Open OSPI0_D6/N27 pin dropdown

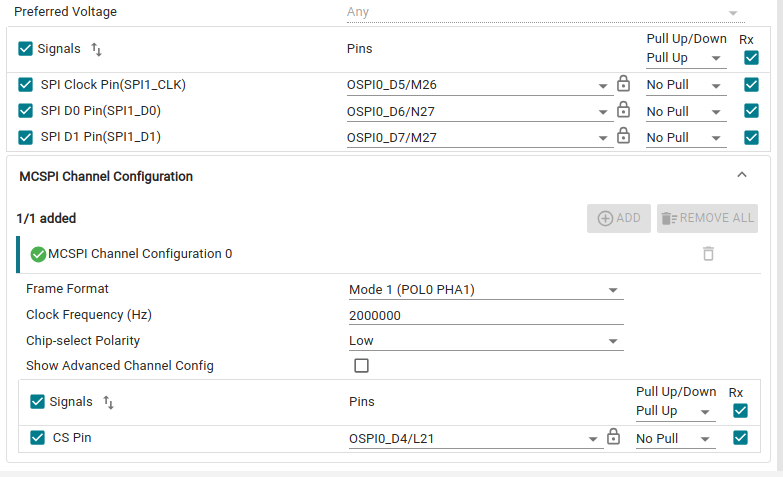479,111
